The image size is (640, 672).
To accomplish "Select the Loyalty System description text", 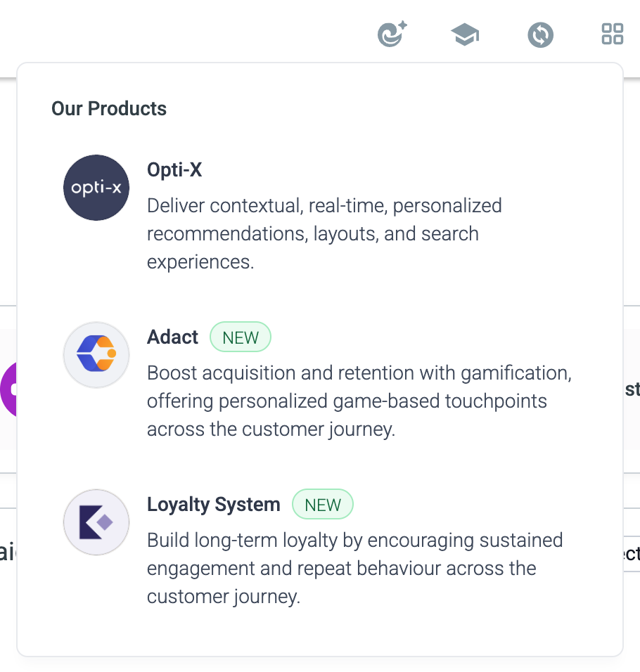I will click(x=355, y=568).
